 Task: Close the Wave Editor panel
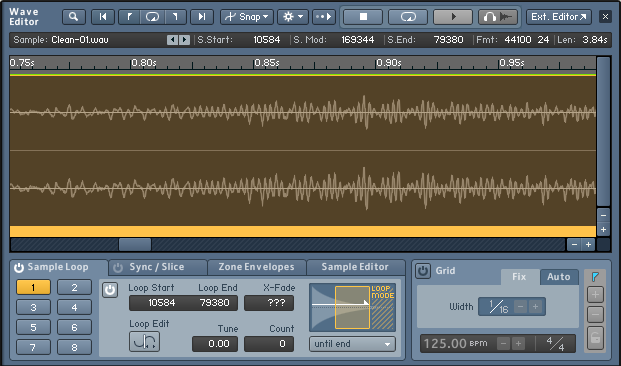pos(605,17)
